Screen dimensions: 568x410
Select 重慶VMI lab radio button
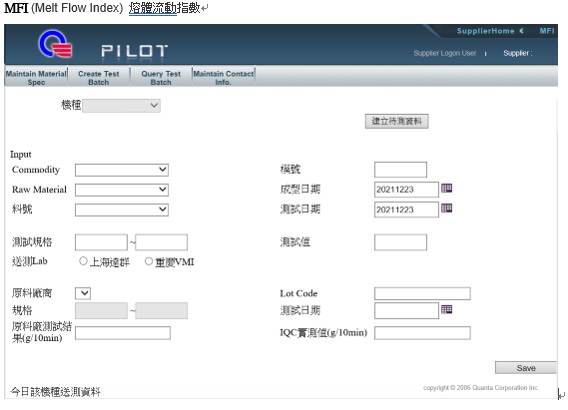(149, 261)
